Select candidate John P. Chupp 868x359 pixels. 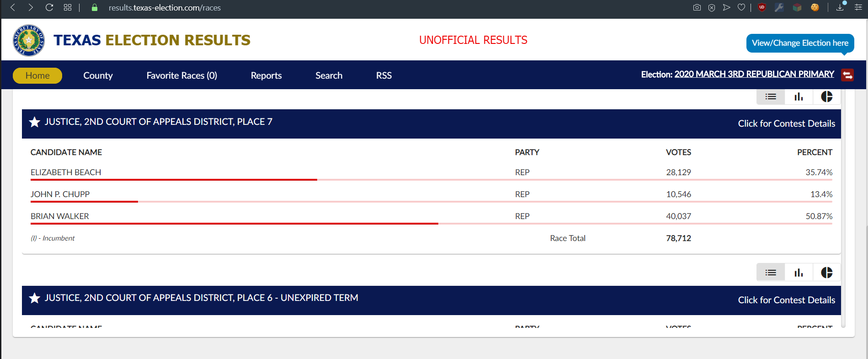(x=60, y=194)
